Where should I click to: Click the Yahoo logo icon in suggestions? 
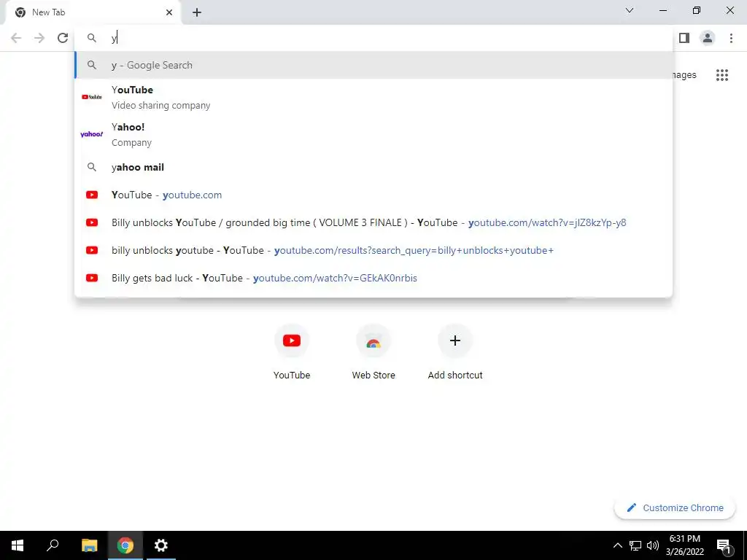[x=92, y=134]
